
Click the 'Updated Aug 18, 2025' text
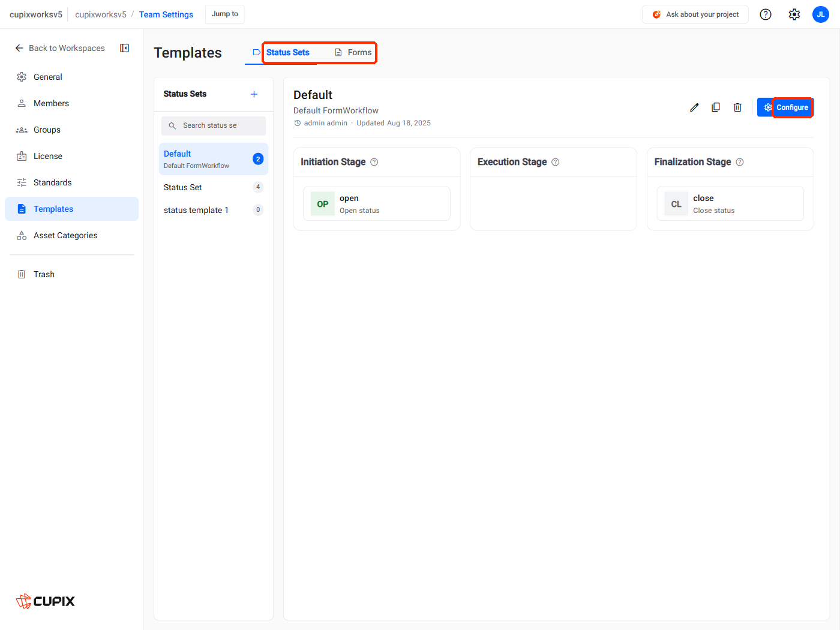[x=394, y=123]
